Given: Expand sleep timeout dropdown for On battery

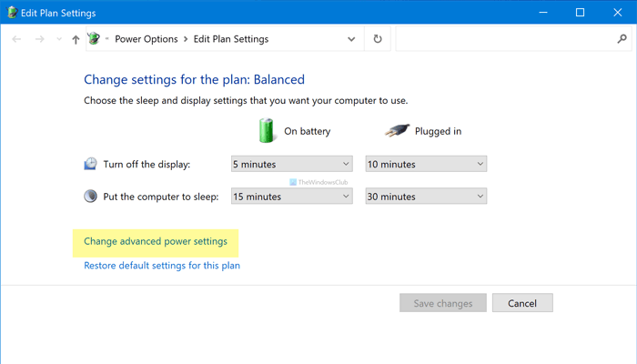Looking at the screenshot, I should point(290,196).
